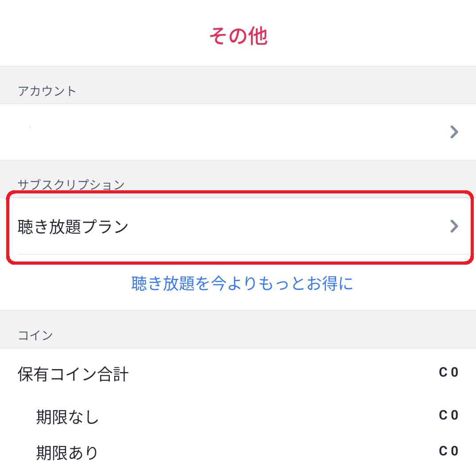Tap the C0 value beside 期限あり

point(449,451)
